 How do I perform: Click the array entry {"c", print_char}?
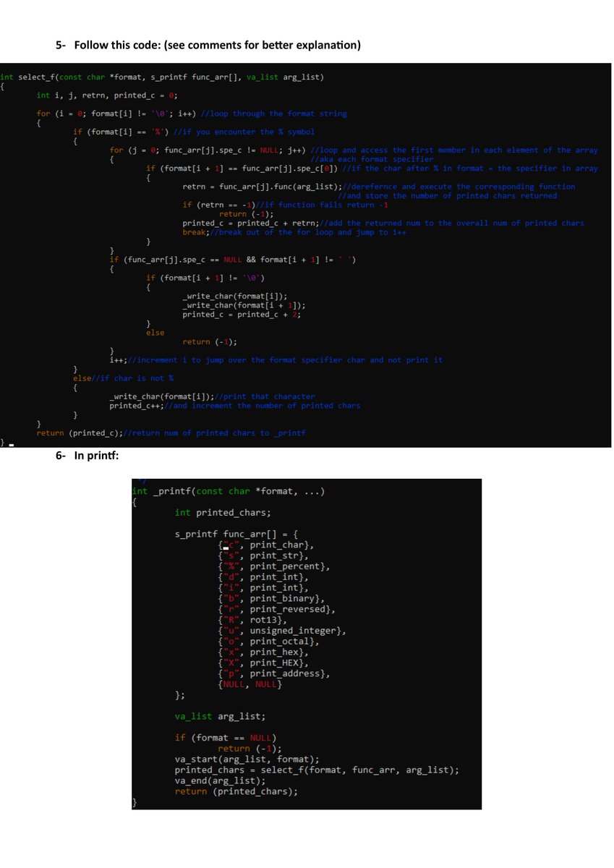266,545
